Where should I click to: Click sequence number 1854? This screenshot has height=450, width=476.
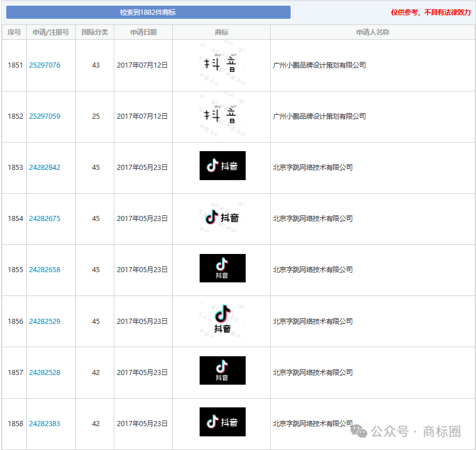coord(15,219)
